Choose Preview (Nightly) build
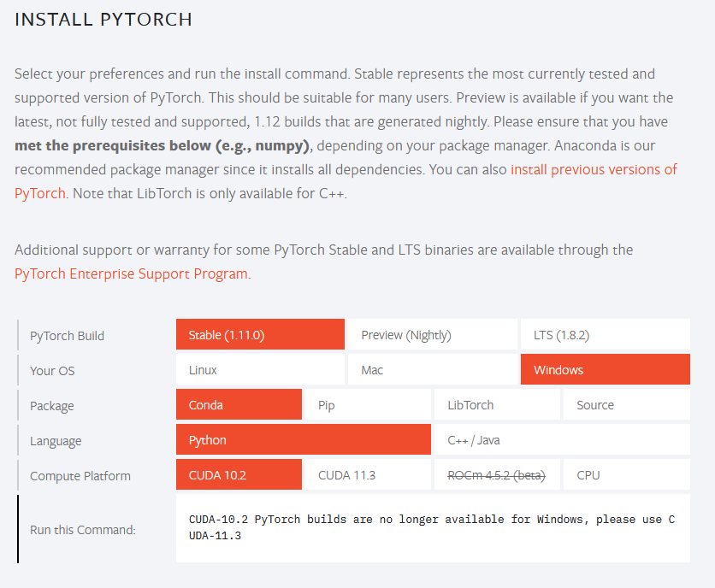 point(432,335)
